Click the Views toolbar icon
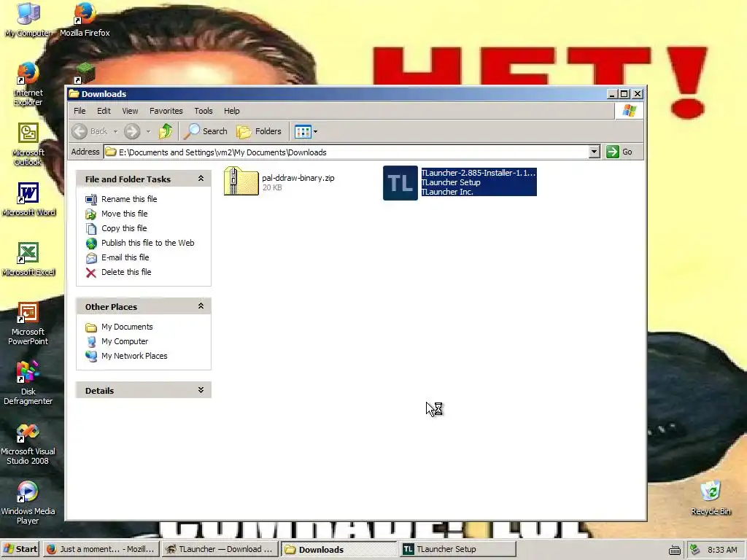Screen dimensions: 747x560 pyautogui.click(x=303, y=131)
